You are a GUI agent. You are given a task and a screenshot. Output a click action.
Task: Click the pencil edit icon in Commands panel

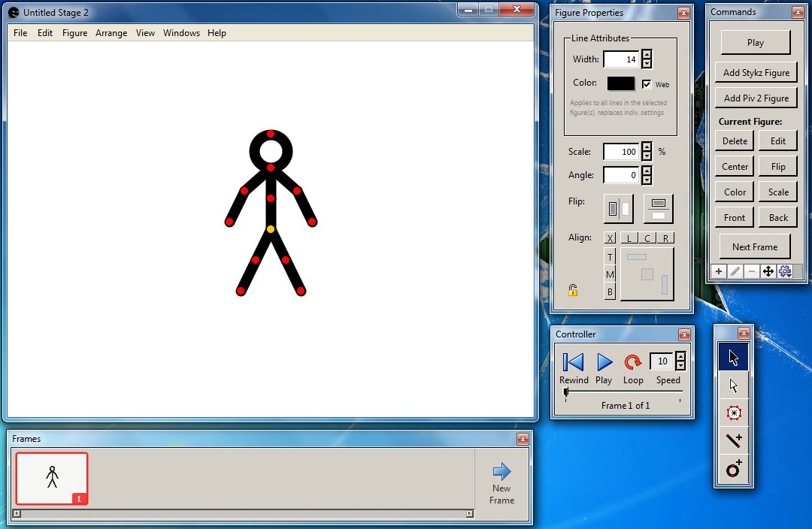click(x=735, y=271)
